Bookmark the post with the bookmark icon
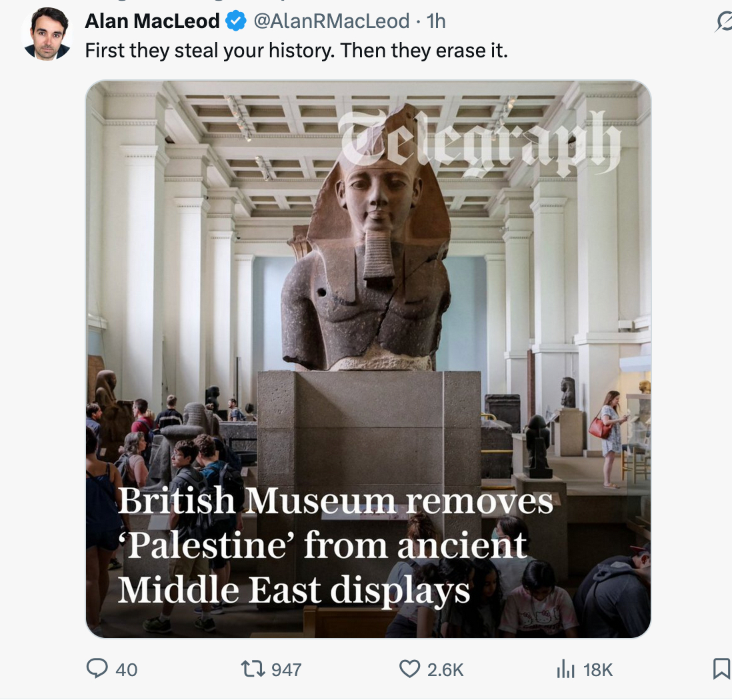 (722, 668)
